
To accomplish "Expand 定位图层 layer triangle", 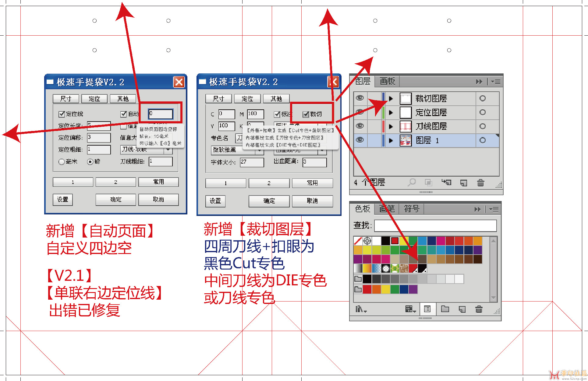I will [x=391, y=112].
